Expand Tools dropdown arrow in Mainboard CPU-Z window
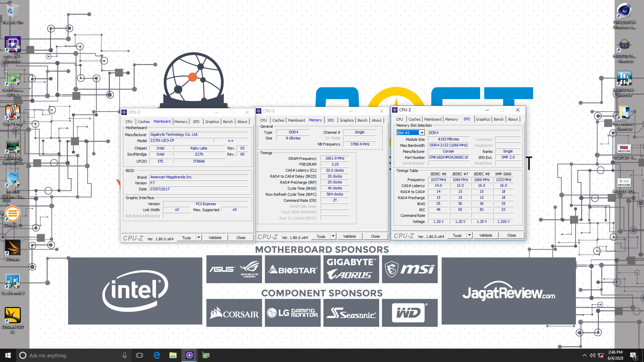Viewport: 644px width, 362px height. point(199,238)
